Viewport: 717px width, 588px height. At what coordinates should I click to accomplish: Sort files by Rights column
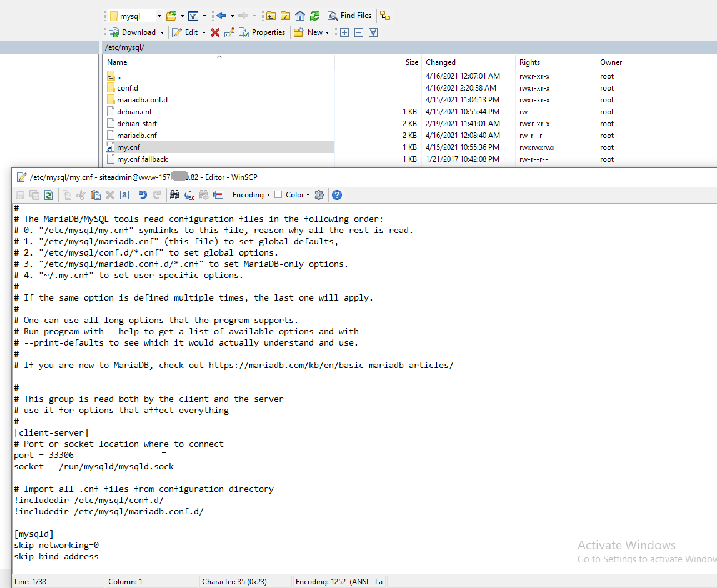pos(556,62)
